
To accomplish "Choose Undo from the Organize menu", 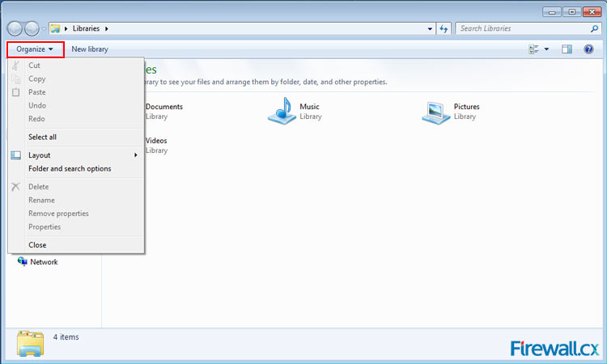I will coord(75,105).
